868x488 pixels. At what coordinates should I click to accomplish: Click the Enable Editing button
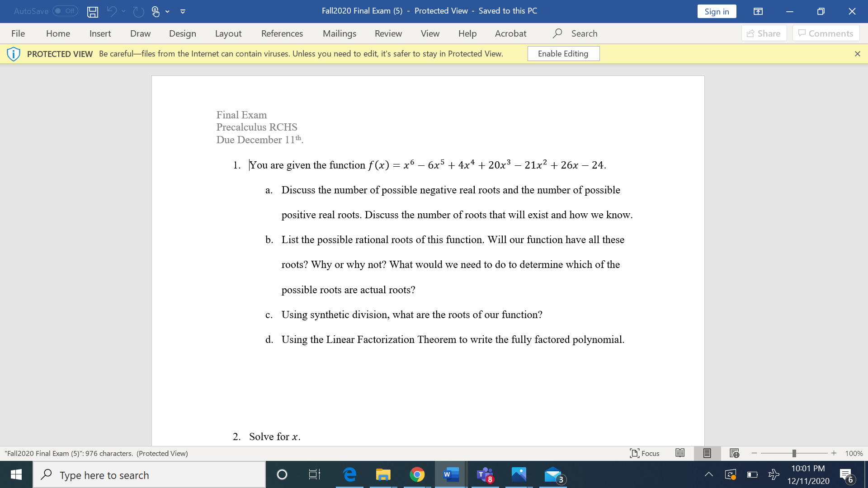point(563,53)
